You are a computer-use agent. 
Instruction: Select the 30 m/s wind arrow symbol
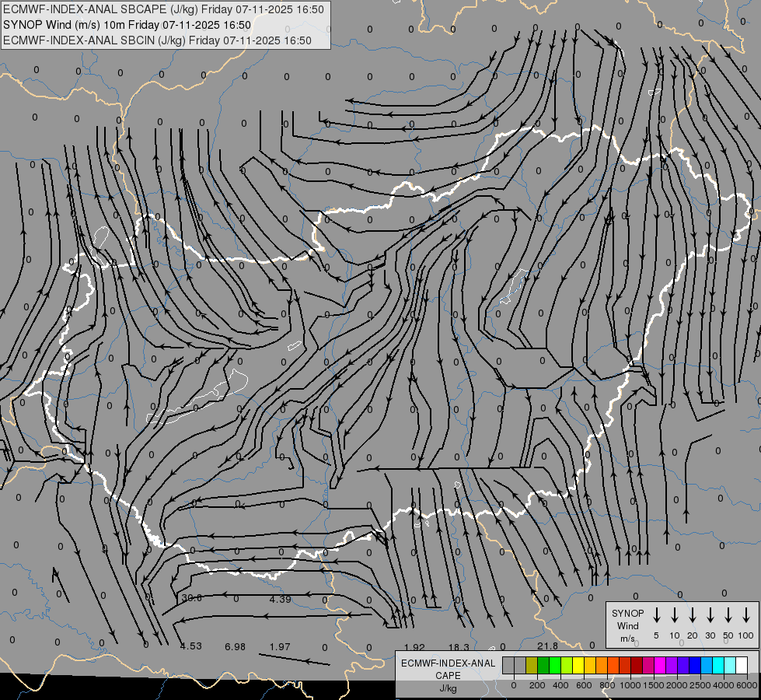click(710, 615)
